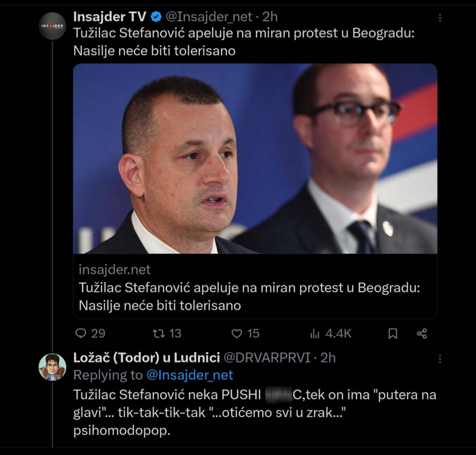Bookmark the Insajder TV post
The height and width of the screenshot is (455, 476).
point(393,333)
